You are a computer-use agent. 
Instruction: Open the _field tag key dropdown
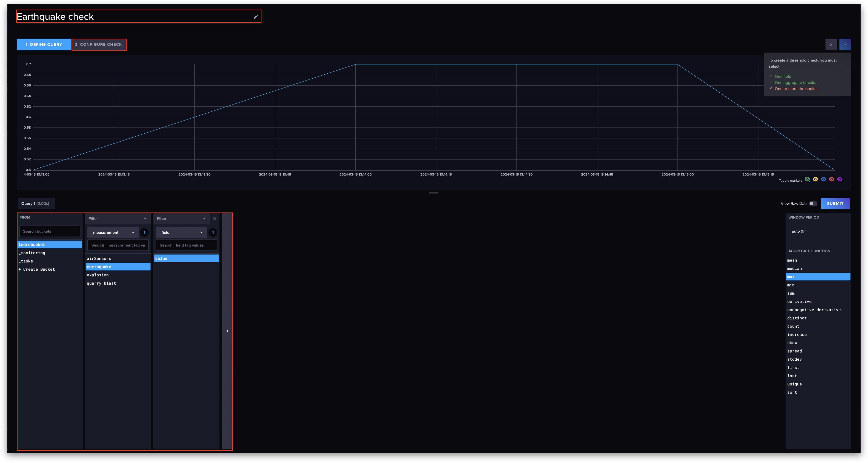[181, 232]
